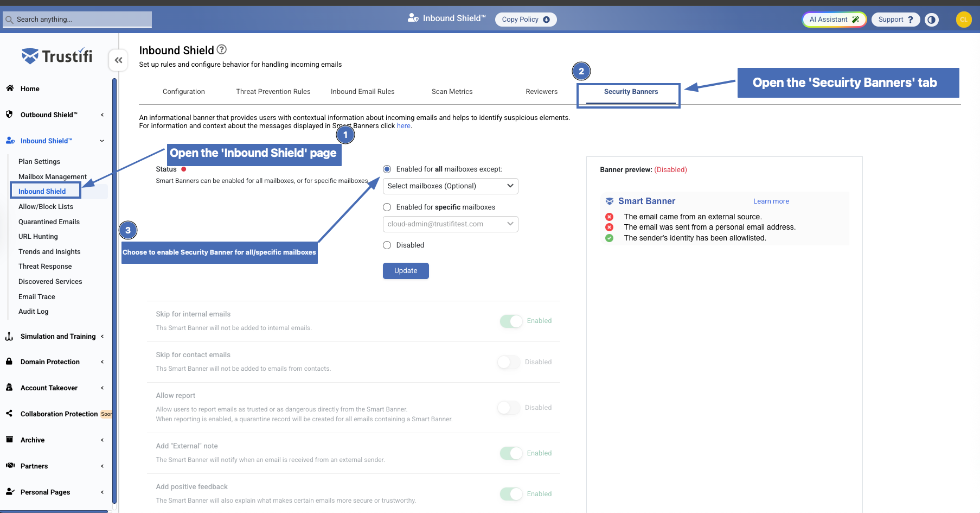Toggle the 'Allow report' switch

pyautogui.click(x=509, y=408)
